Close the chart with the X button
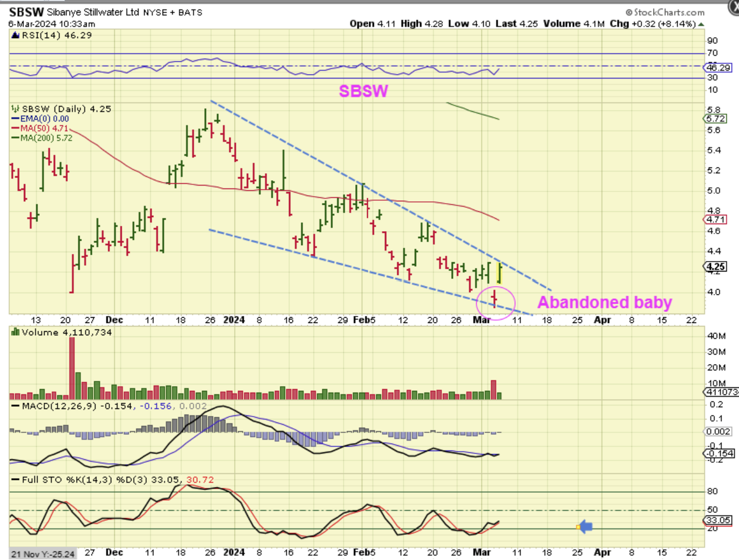Screen dimensions: 739x560 pos(734,6)
